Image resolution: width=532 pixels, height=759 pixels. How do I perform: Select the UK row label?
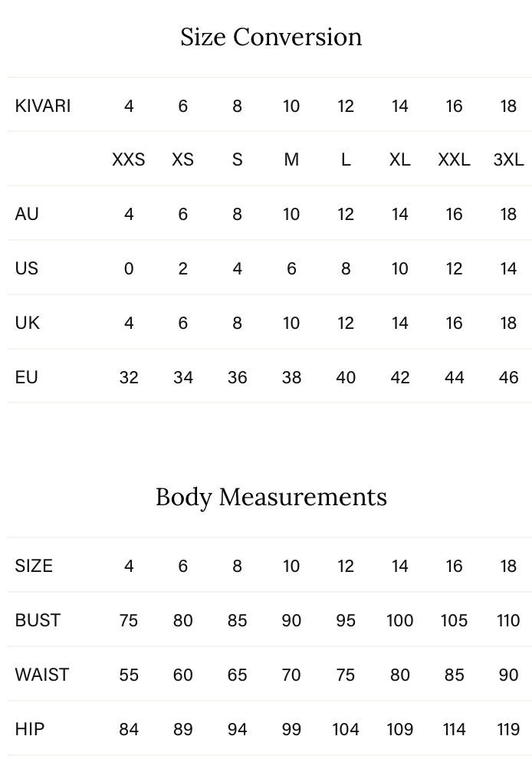pos(28,323)
